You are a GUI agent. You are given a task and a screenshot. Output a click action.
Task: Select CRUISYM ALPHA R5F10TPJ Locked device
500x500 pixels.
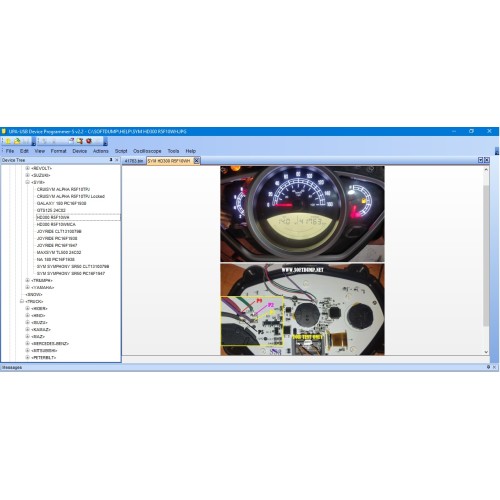[71, 196]
